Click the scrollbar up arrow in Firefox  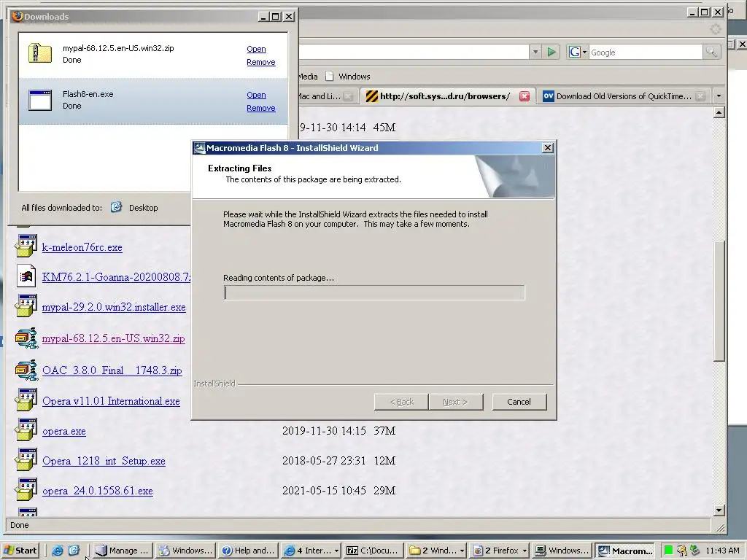pos(719,112)
